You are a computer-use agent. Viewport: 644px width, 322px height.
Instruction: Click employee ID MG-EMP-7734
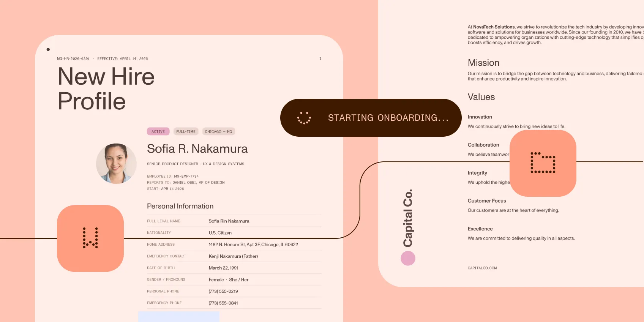(186, 176)
